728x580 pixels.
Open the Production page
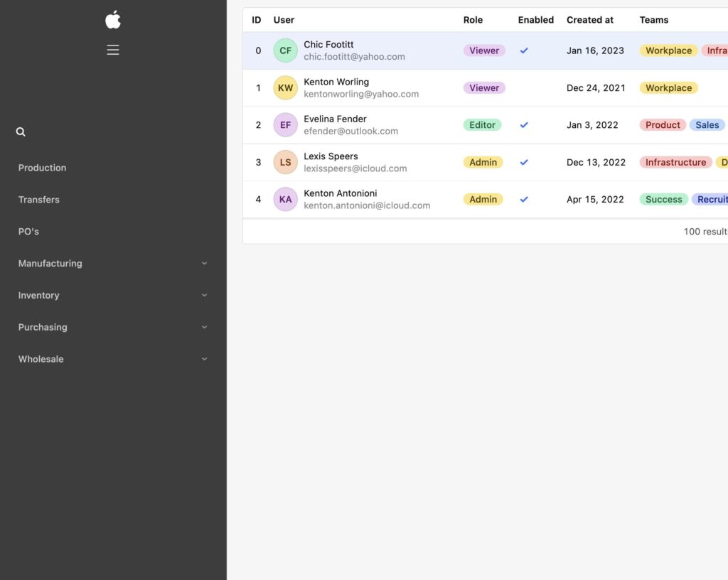(x=42, y=167)
